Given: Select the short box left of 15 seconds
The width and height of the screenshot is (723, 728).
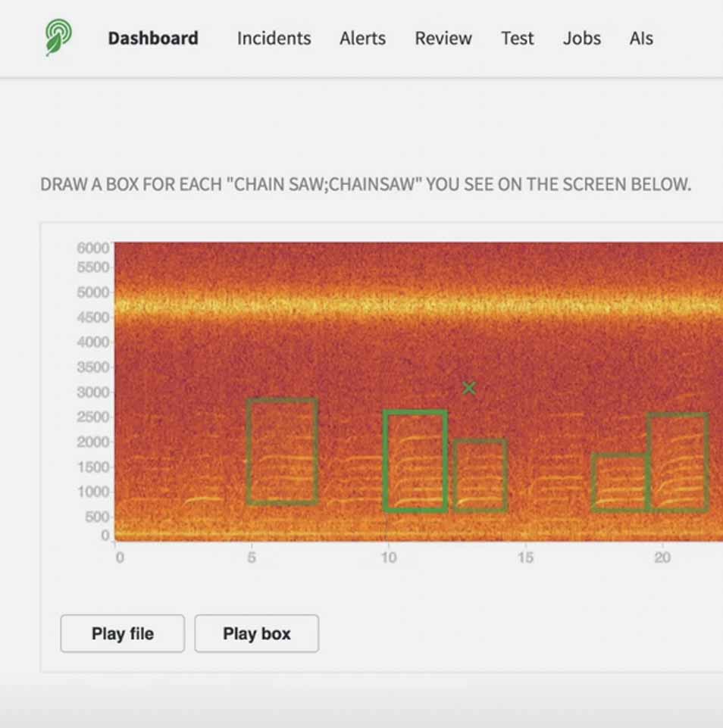Looking at the screenshot, I should click(480, 475).
